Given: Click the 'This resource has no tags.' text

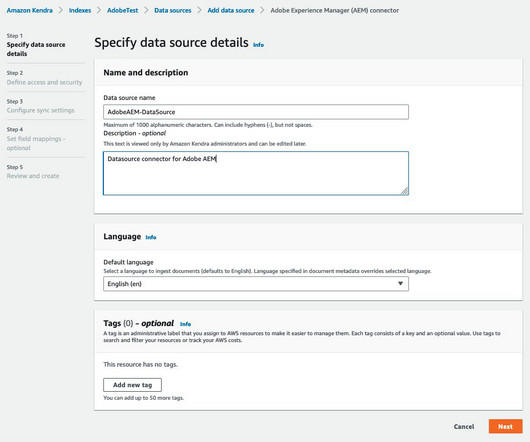Looking at the screenshot, I should 140,364.
